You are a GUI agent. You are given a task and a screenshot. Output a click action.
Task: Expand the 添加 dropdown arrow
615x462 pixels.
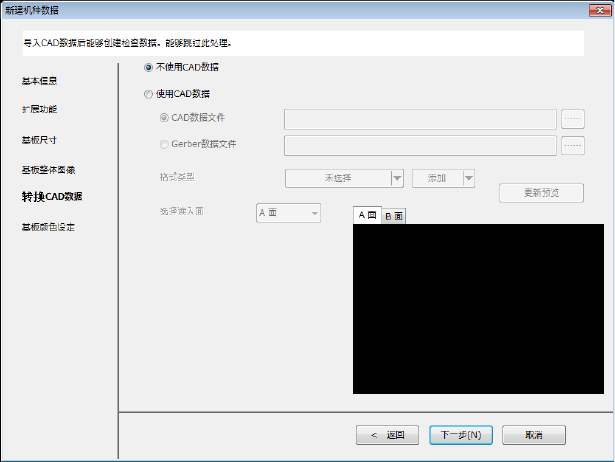(x=469, y=178)
